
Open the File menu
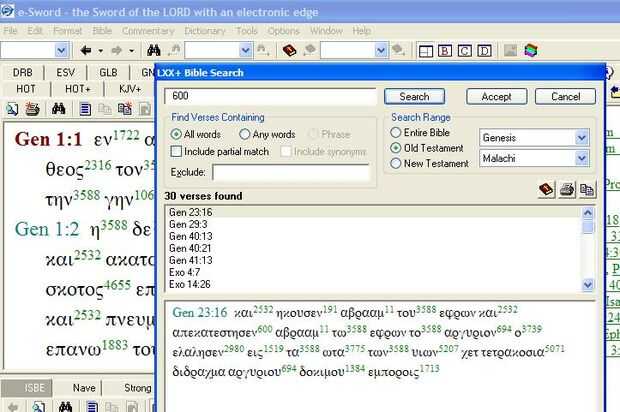[10, 31]
